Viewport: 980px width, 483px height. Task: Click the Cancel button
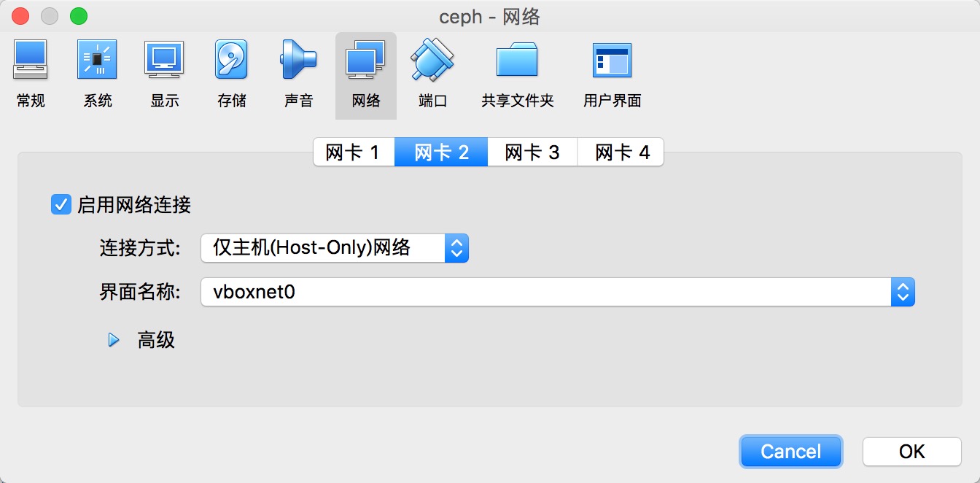(791, 452)
